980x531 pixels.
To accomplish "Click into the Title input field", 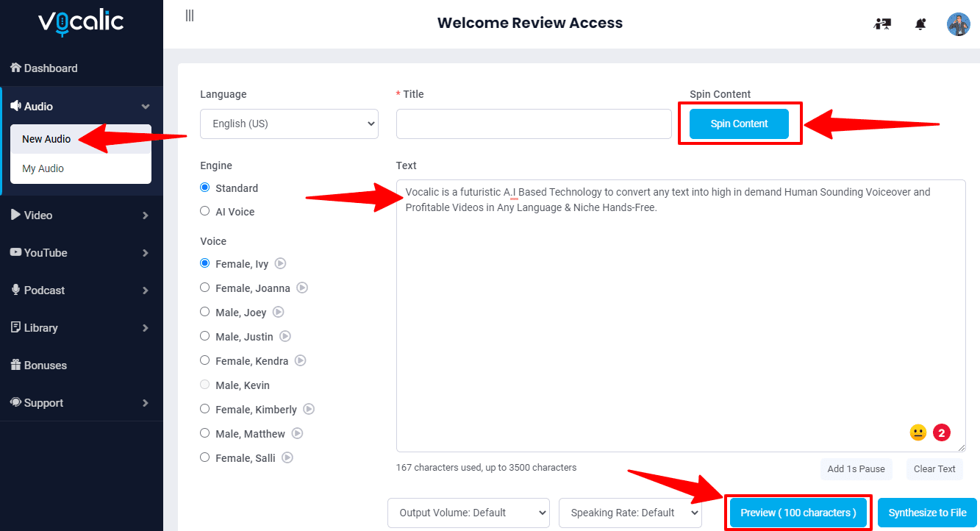I will click(x=534, y=124).
